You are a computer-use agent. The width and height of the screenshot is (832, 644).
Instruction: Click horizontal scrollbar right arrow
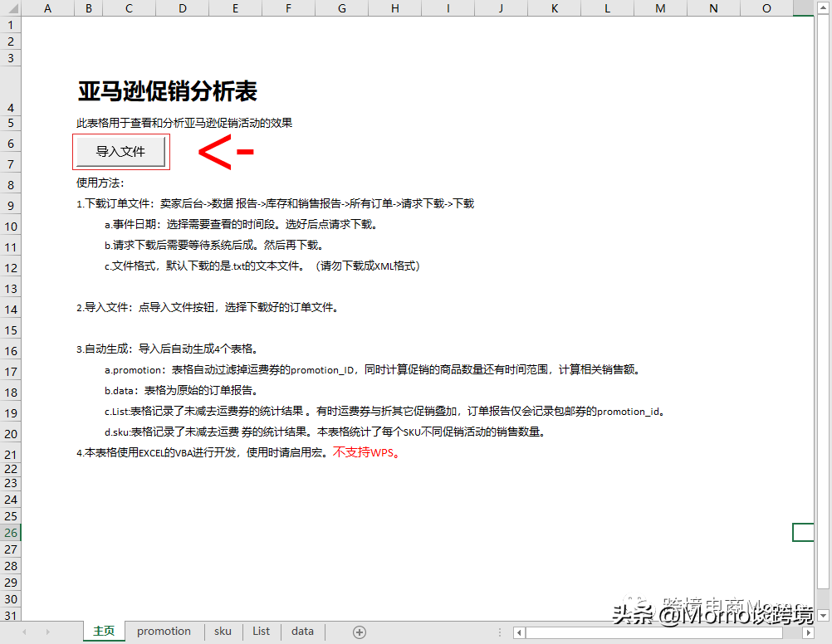click(x=808, y=632)
